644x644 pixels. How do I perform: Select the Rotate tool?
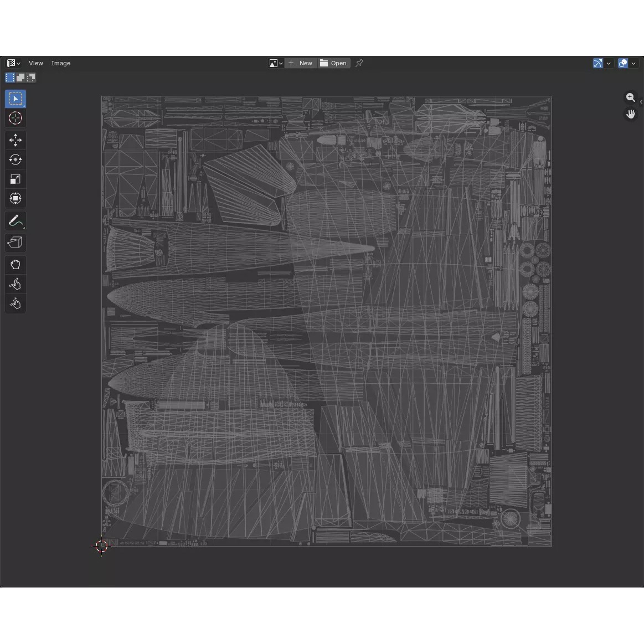[x=15, y=159]
